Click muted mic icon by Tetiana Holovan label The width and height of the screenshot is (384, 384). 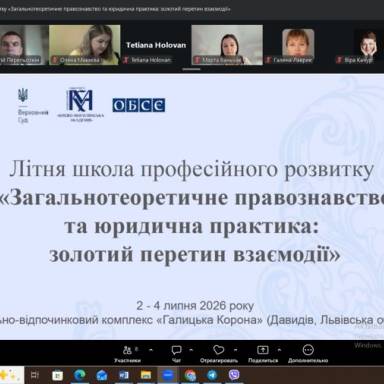point(126,60)
